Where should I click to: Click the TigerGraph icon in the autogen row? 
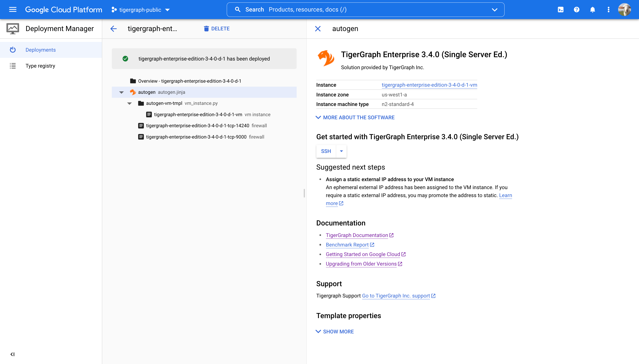[133, 92]
